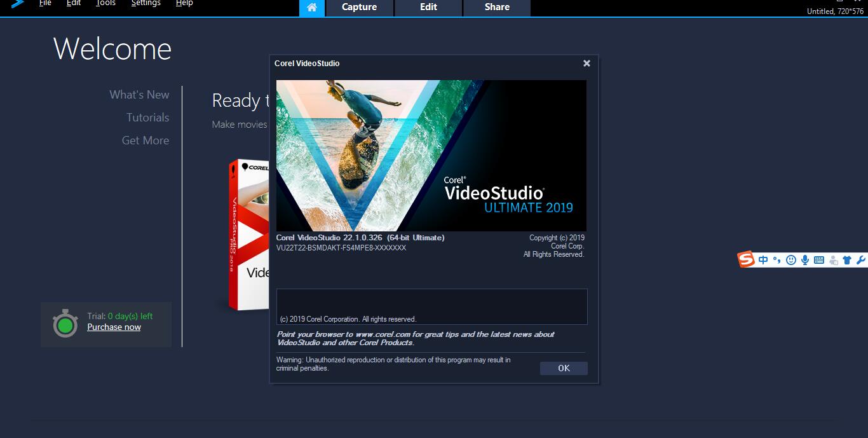Click 'Copyright (c) 2019 Corel Corp.' text
Viewport: 868px width, 438px height.
click(x=557, y=242)
